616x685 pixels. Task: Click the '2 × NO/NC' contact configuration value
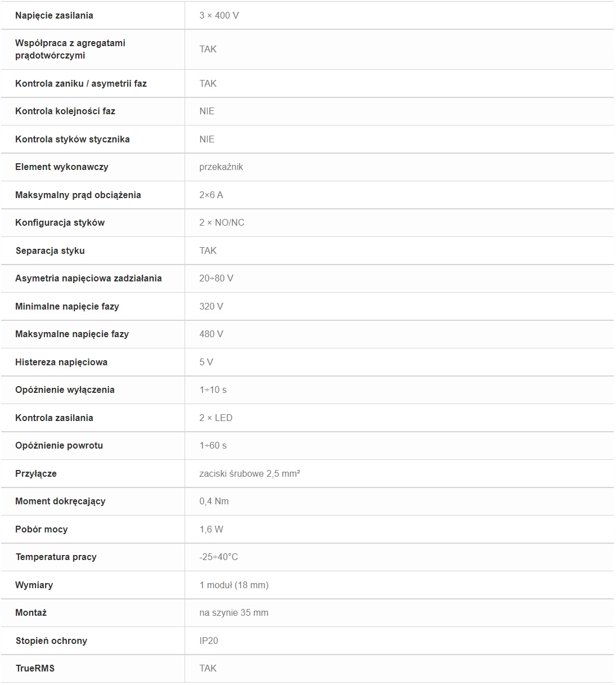tap(222, 222)
